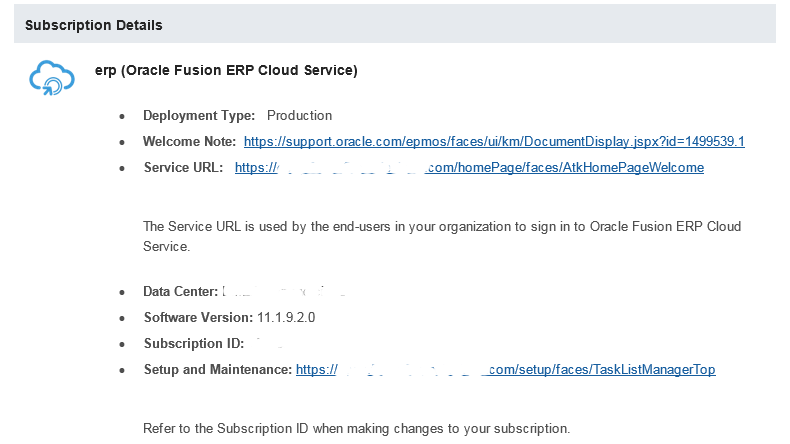The image size is (790, 444).
Task: Click the 11.1.9.2.0 version number
Action: [x=286, y=318]
